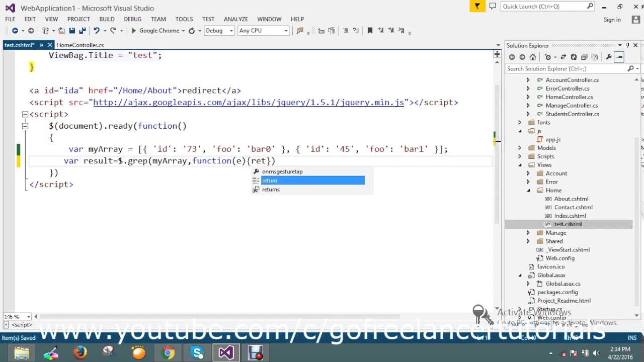
Task: Open the Any CPU platform dropdown
Action: click(263, 31)
